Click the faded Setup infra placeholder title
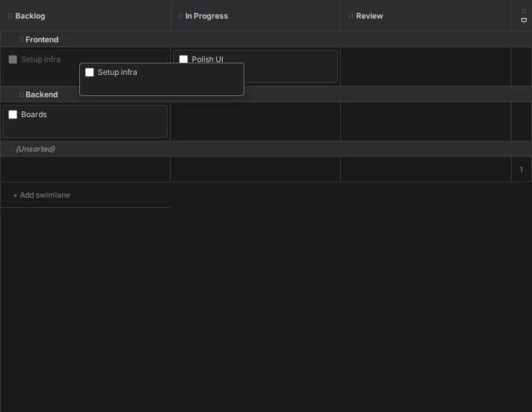 click(41, 59)
